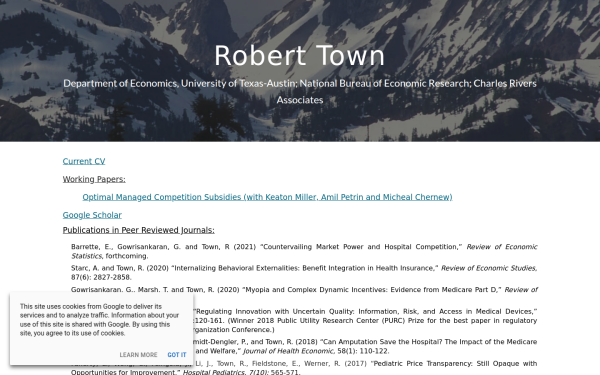Click the Countervailing Market Power citation
600x375 pixels.
(304, 251)
